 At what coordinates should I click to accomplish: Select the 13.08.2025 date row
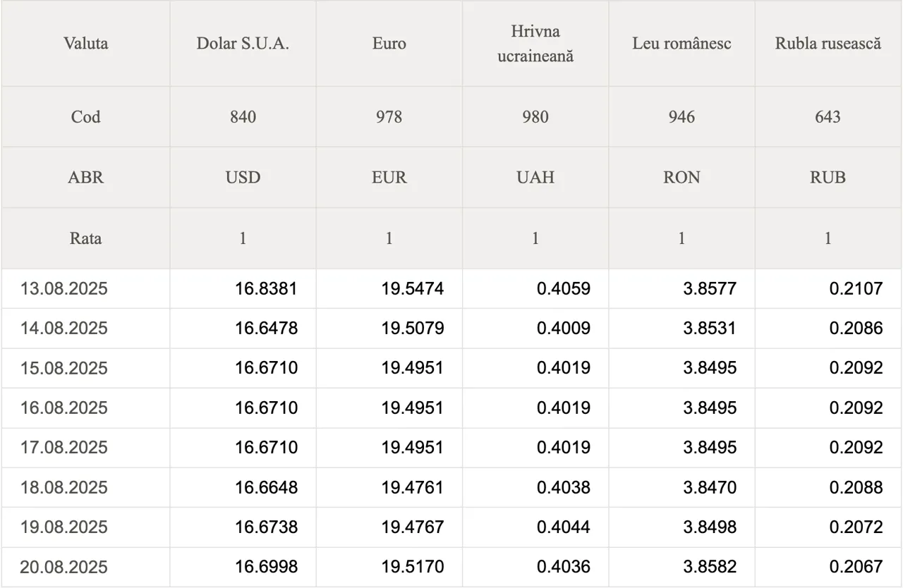click(x=451, y=288)
